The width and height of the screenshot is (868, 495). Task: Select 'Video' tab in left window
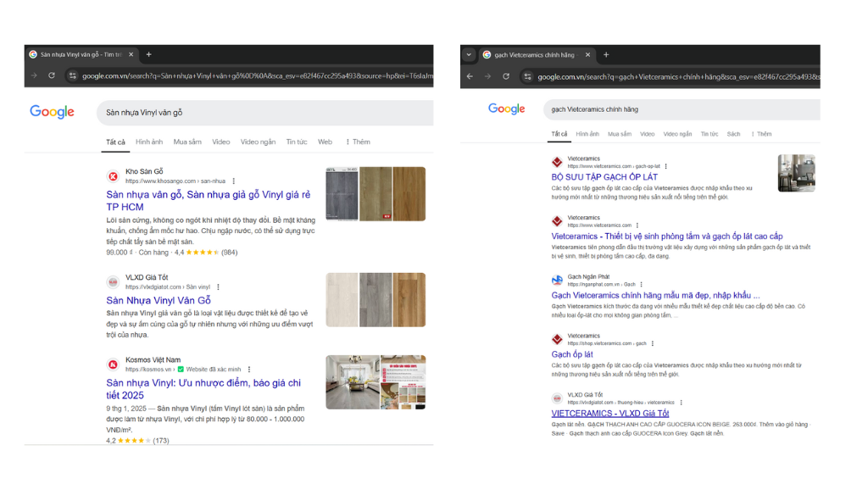pyautogui.click(x=221, y=142)
